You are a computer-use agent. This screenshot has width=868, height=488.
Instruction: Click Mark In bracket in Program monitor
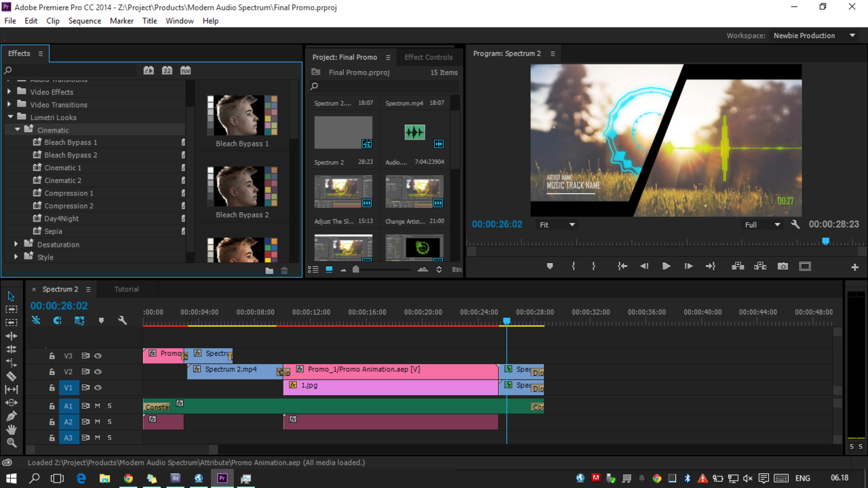pos(574,266)
